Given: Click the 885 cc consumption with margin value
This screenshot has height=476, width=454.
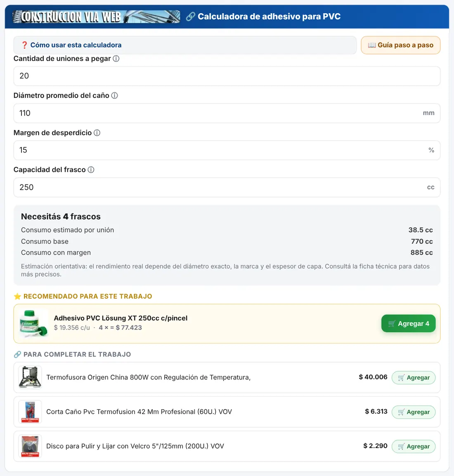Looking at the screenshot, I should click(421, 252).
